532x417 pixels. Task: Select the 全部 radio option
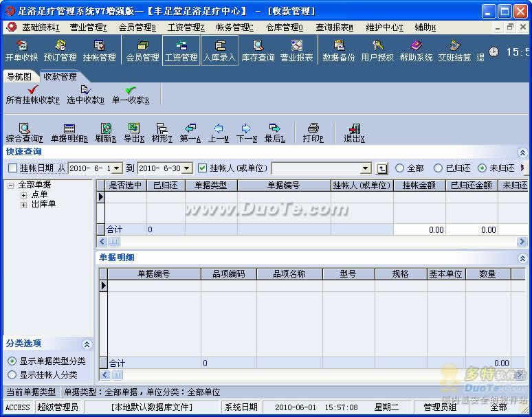399,168
